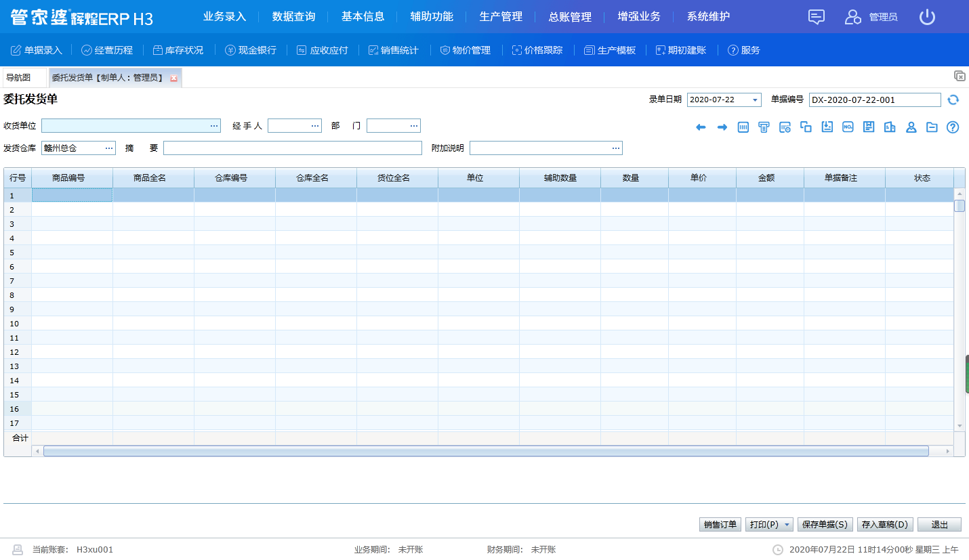Click the 销售订单 button
Image resolution: width=969 pixels, height=560 pixels.
tap(720, 525)
